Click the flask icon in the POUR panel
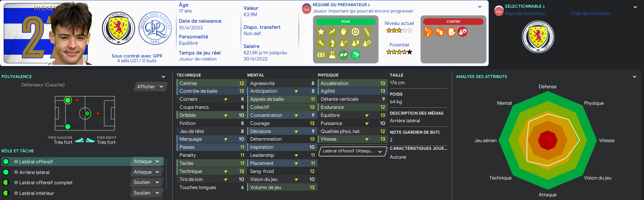644x200 pixels. [332, 55]
